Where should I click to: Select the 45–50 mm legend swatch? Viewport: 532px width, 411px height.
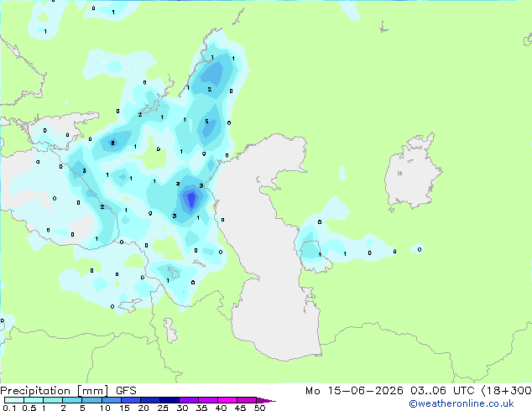pos(247,400)
